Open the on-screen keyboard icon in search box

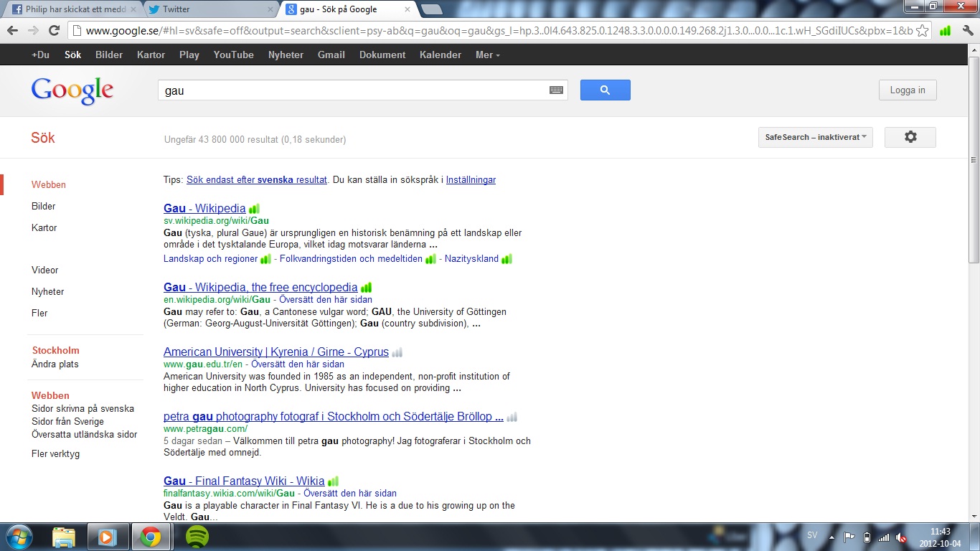pyautogui.click(x=556, y=90)
